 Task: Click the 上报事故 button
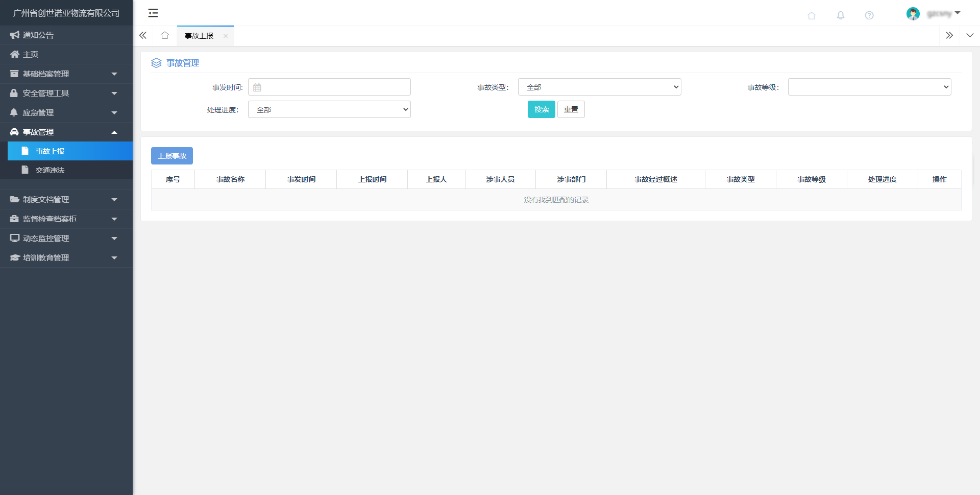171,156
